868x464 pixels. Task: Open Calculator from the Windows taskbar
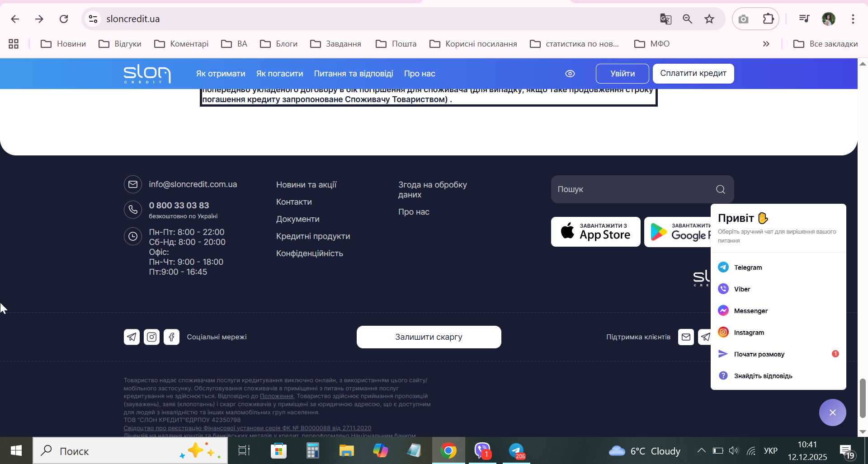[313, 450]
